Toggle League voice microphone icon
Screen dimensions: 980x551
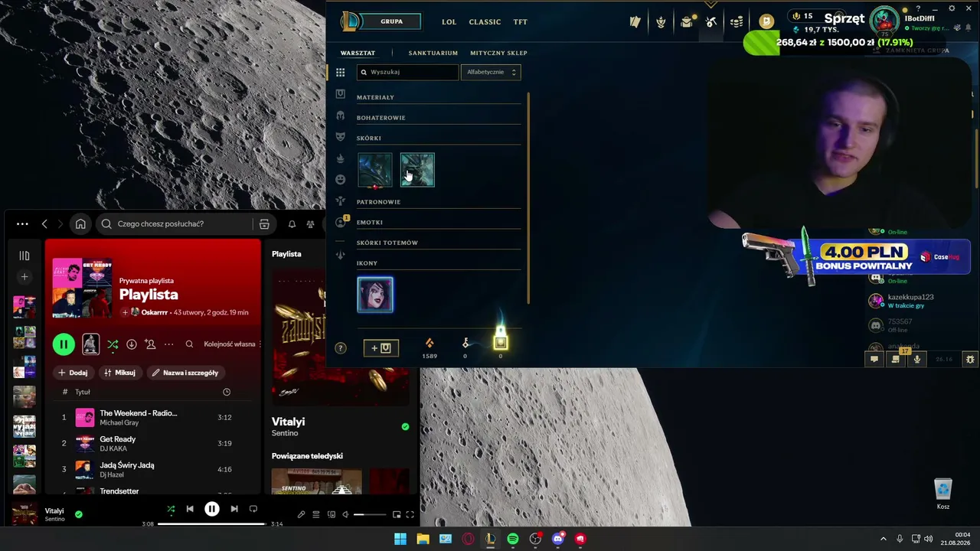coord(917,359)
